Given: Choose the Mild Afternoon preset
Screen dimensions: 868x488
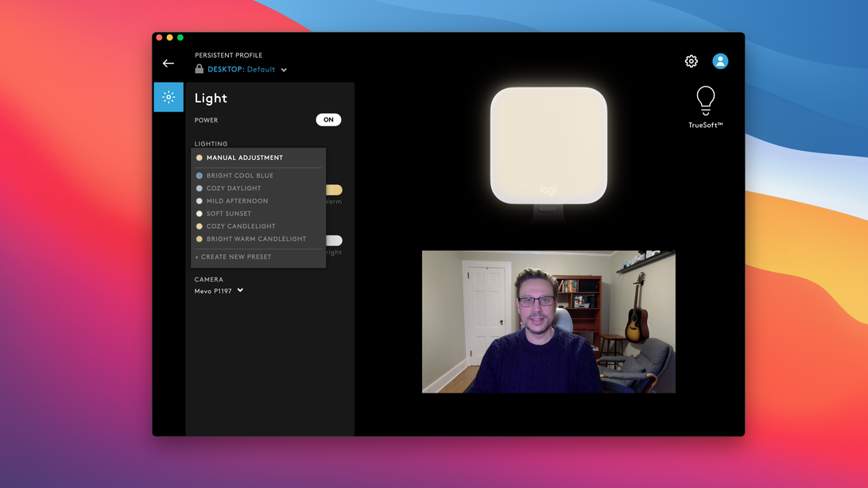Looking at the screenshot, I should [x=237, y=201].
